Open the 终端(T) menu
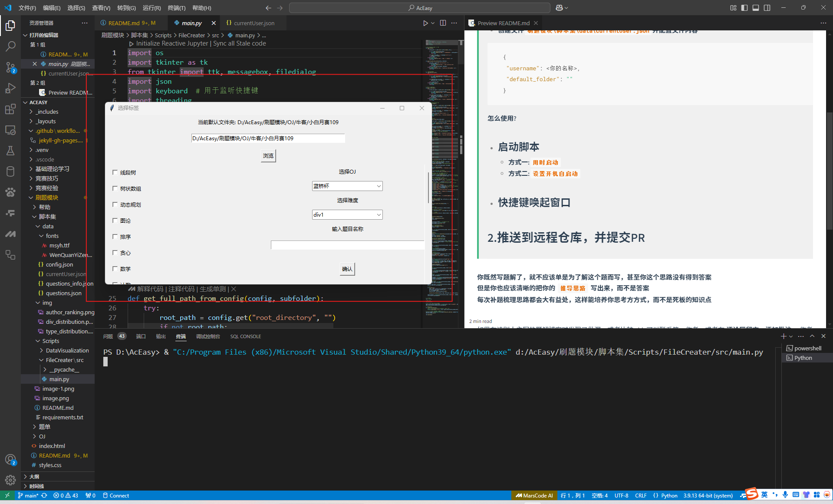 click(176, 8)
